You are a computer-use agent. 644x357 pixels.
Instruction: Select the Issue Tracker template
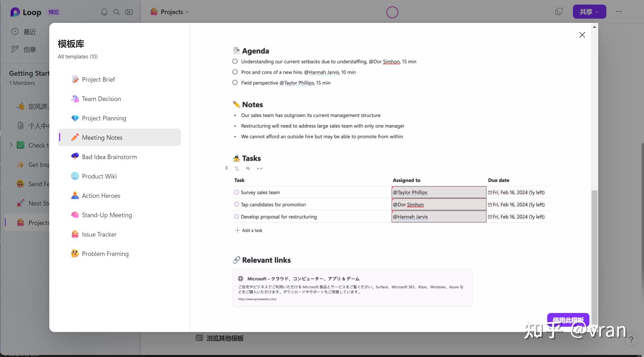tap(119, 234)
